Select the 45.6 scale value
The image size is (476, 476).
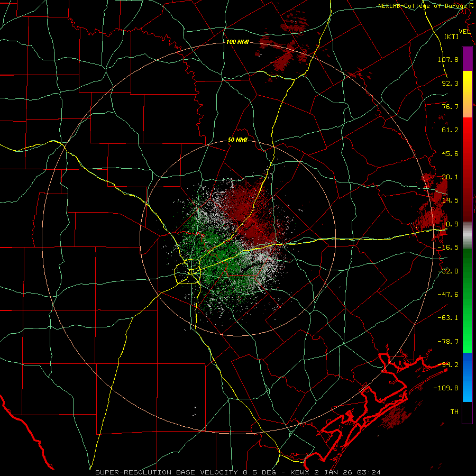(450, 153)
